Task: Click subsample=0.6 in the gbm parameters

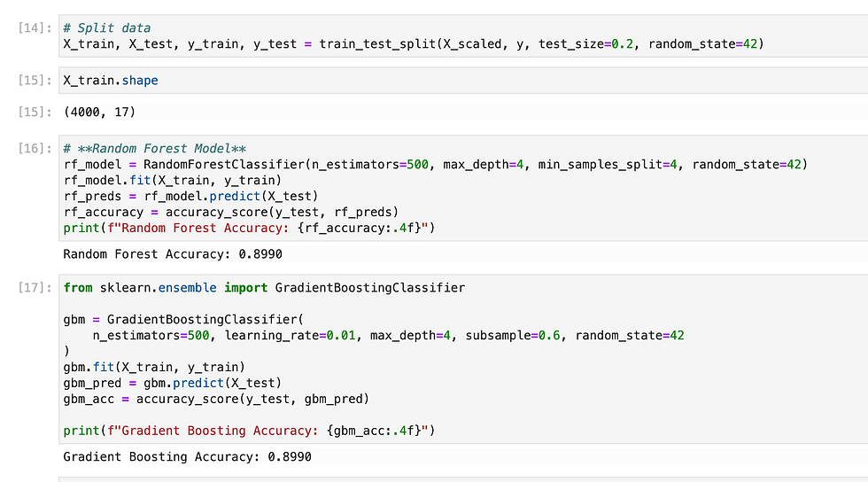Action: coord(513,336)
